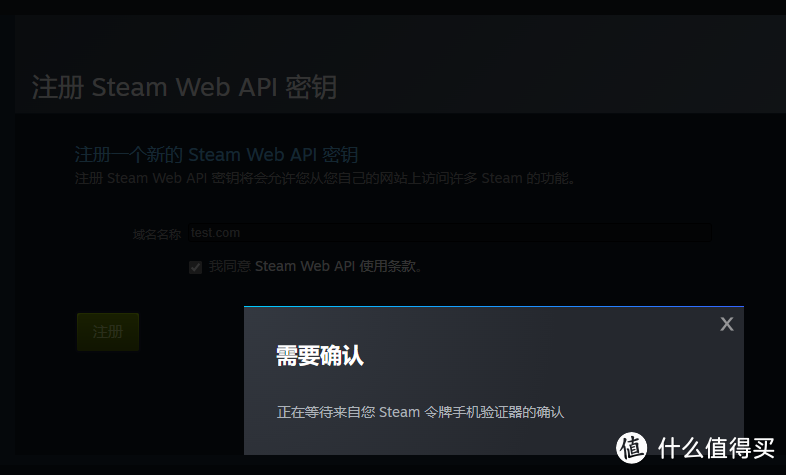786x475 pixels.
Task: Click the 正在等待来自您 Steam 令牌手机验证器的确认 message
Action: click(x=421, y=412)
